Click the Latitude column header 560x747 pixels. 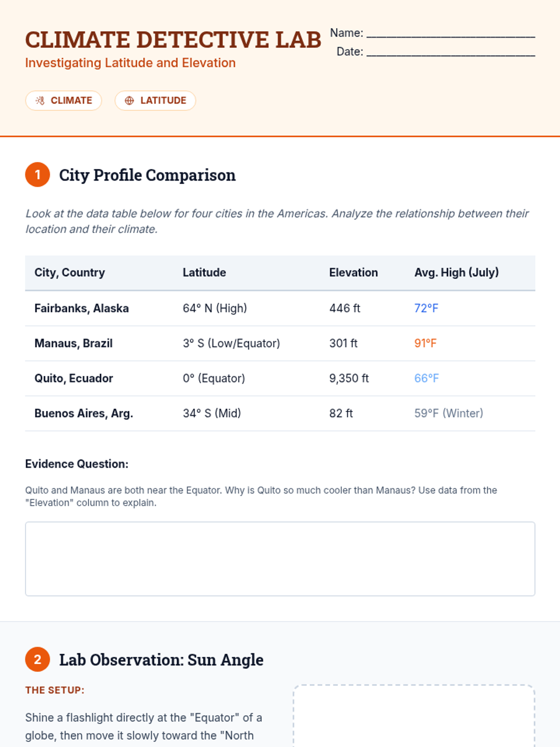point(204,273)
